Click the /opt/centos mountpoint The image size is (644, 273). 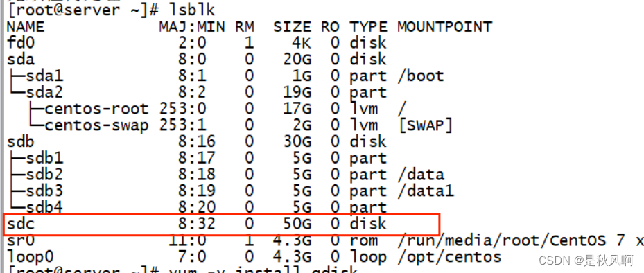(449, 256)
